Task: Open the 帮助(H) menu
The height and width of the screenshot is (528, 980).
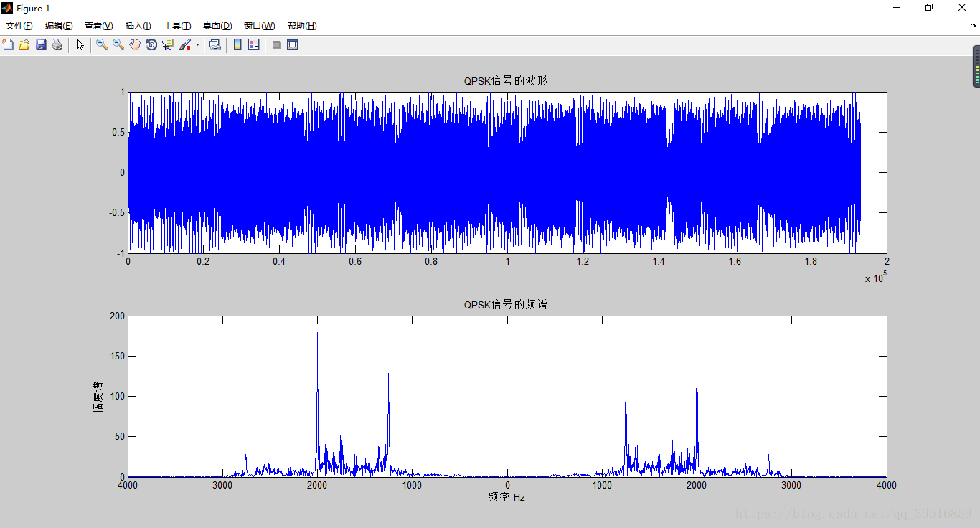Action: coord(302,26)
